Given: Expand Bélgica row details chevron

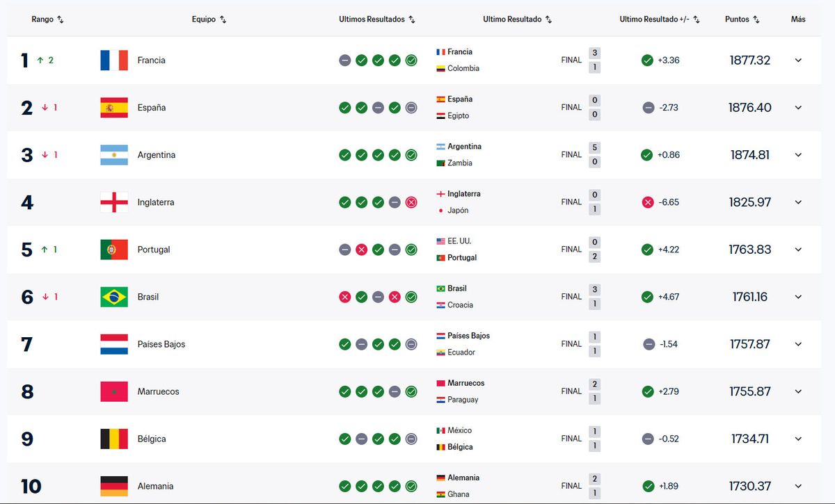Looking at the screenshot, I should point(798,439).
